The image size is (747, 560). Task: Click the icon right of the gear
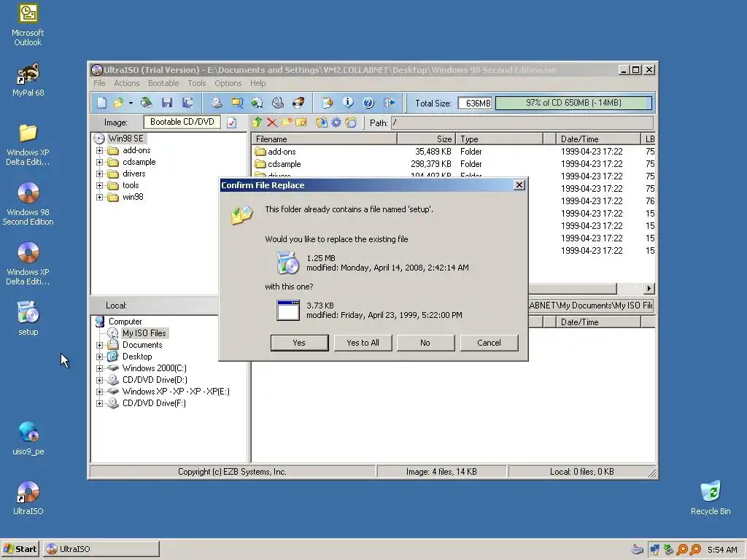(x=351, y=122)
